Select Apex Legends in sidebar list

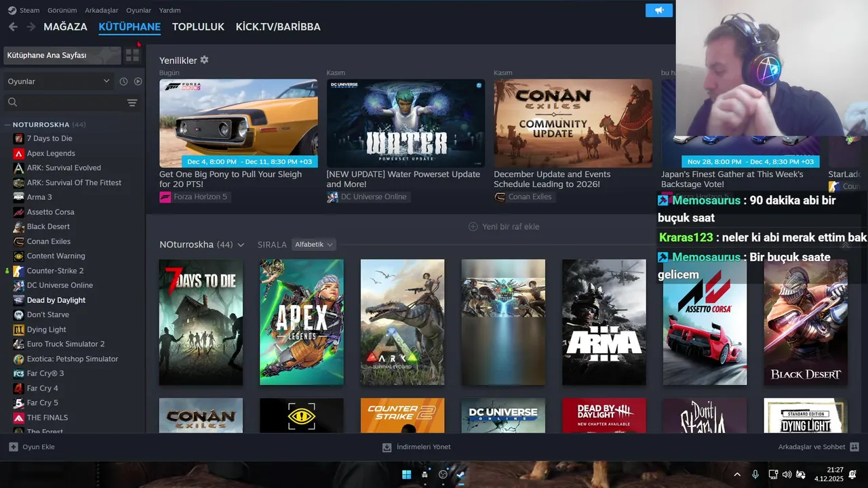tap(51, 153)
